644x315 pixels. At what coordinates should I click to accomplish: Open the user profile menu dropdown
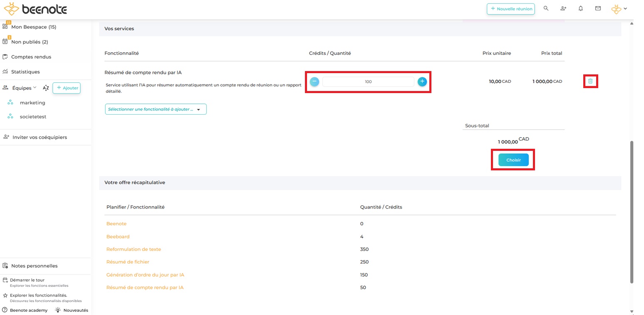point(619,9)
